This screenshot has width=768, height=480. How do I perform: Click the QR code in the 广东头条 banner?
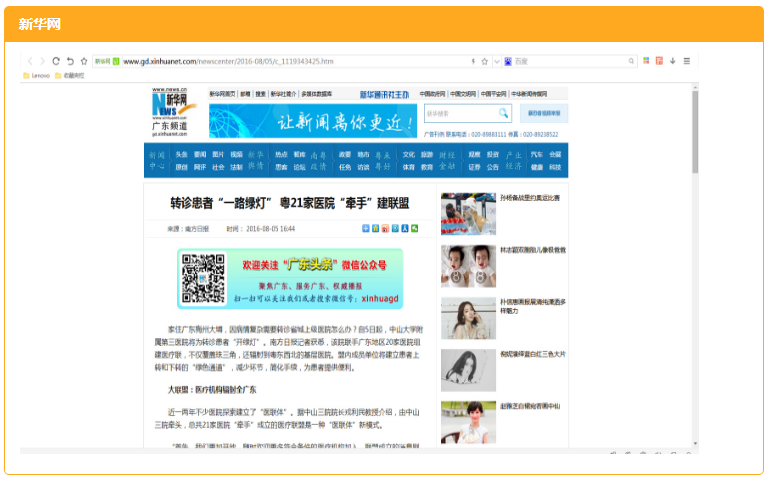tap(203, 278)
